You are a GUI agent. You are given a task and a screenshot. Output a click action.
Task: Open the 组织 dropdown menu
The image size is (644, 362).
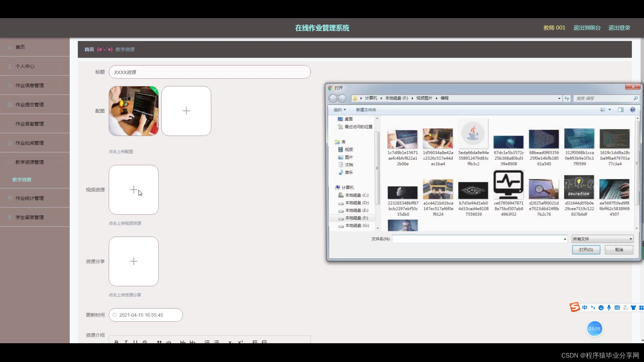[340, 110]
